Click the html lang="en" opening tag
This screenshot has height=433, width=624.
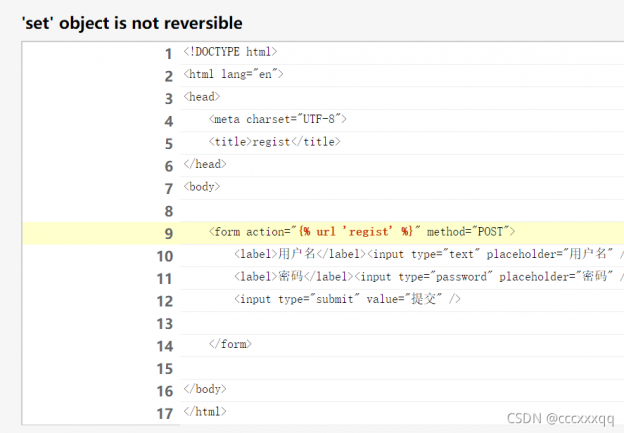(234, 74)
